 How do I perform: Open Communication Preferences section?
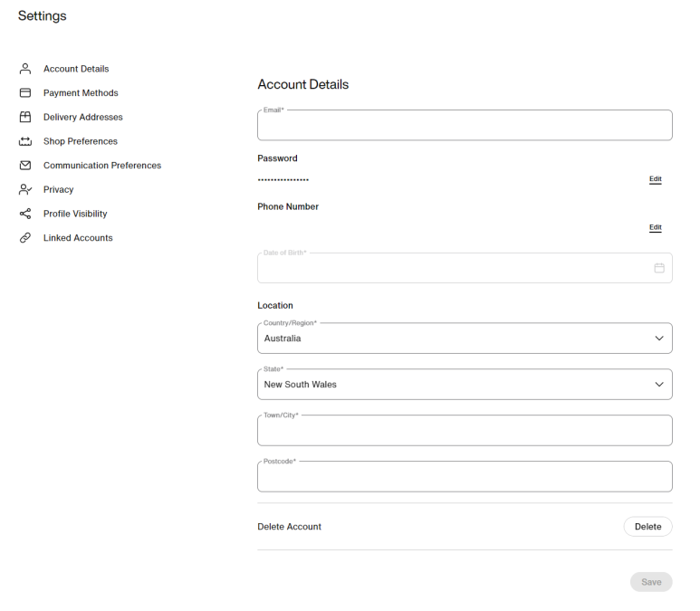click(x=102, y=166)
